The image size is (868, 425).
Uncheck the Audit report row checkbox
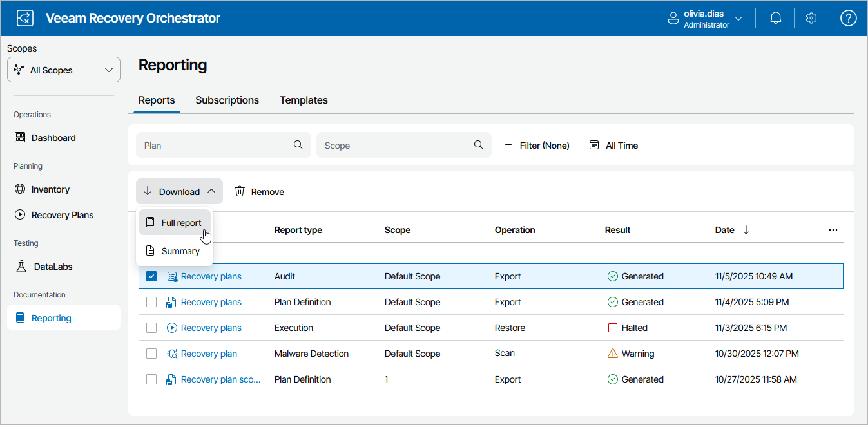coord(151,276)
